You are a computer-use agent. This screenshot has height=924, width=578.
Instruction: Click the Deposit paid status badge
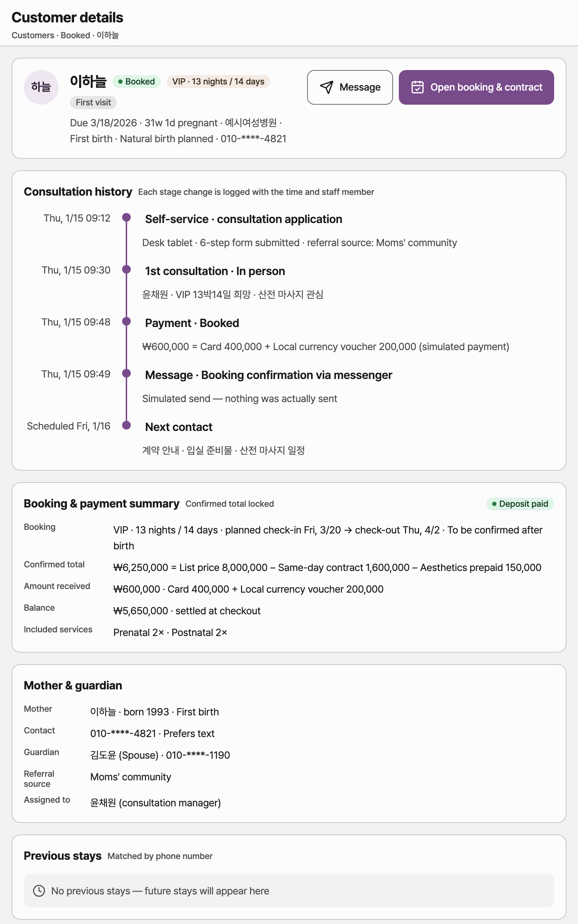coord(520,504)
